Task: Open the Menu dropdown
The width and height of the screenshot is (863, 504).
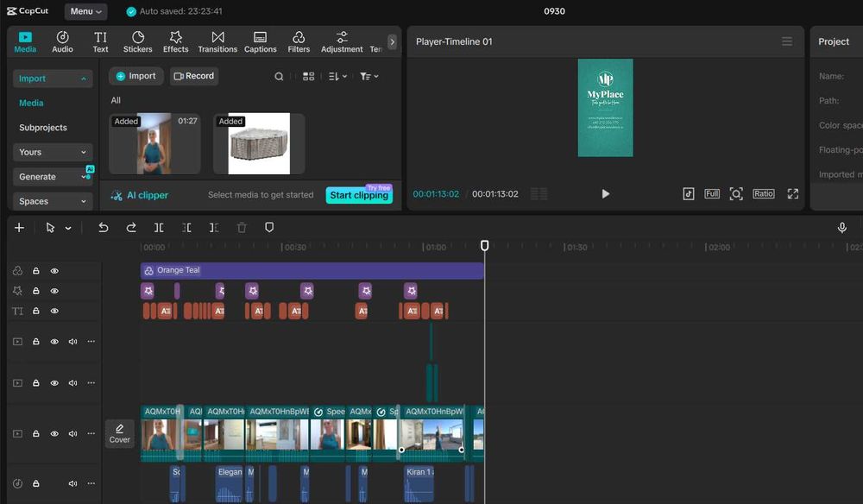Action: point(85,11)
